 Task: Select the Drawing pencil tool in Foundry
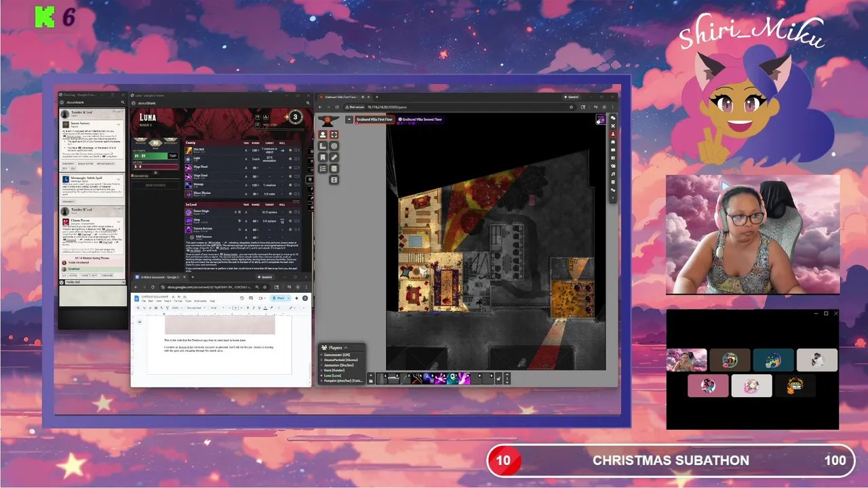tap(334, 157)
